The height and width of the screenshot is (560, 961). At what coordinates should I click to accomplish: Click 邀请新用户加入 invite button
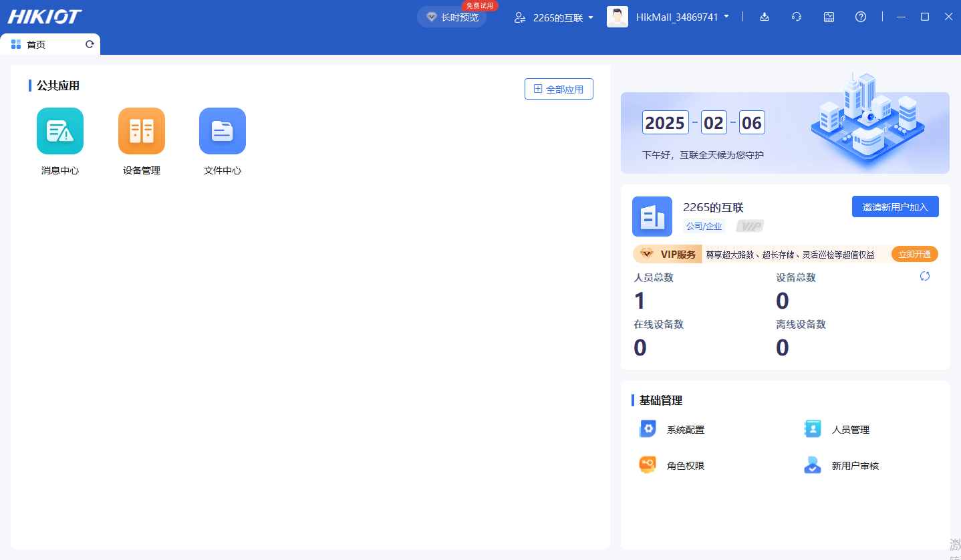tap(895, 206)
